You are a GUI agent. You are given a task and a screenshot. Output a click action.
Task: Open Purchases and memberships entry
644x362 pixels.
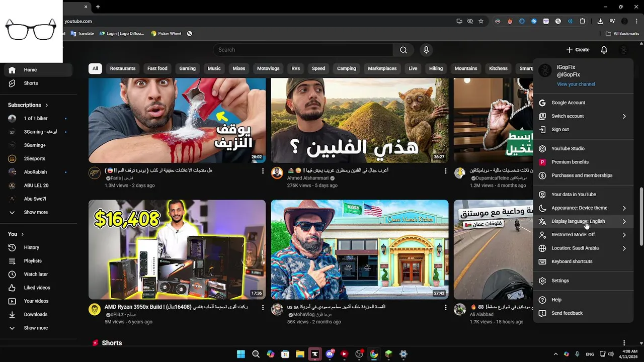(583, 175)
